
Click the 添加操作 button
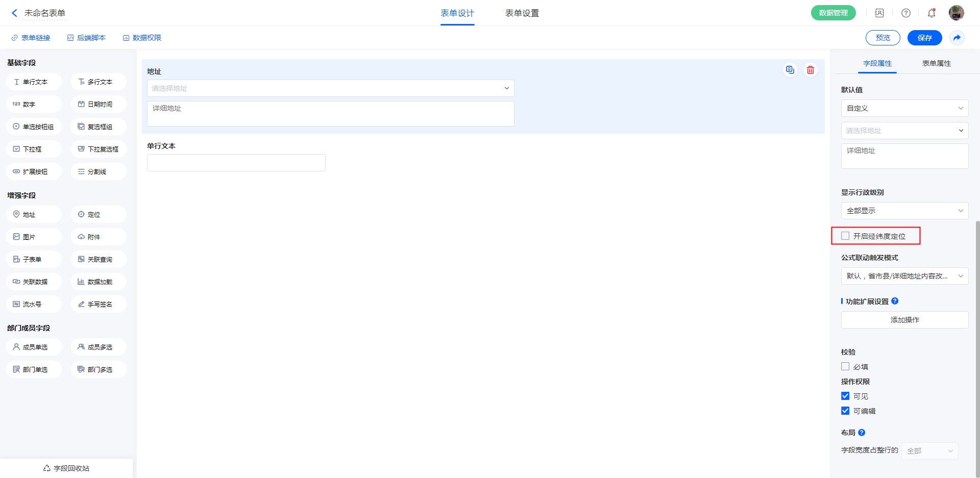(x=904, y=320)
